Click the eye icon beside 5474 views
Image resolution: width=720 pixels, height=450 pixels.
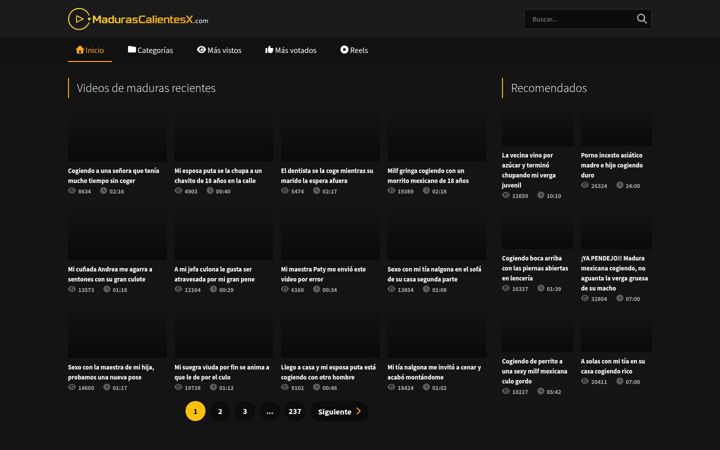click(x=285, y=191)
